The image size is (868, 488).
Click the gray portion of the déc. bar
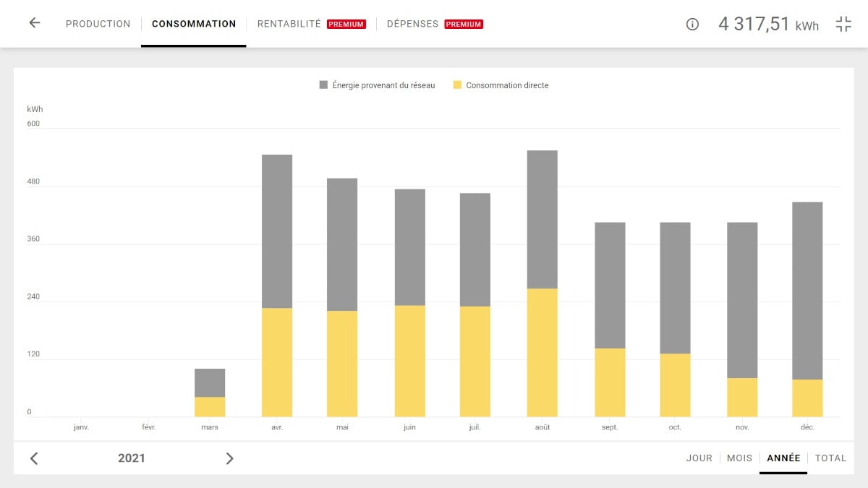pyautogui.click(x=807, y=291)
